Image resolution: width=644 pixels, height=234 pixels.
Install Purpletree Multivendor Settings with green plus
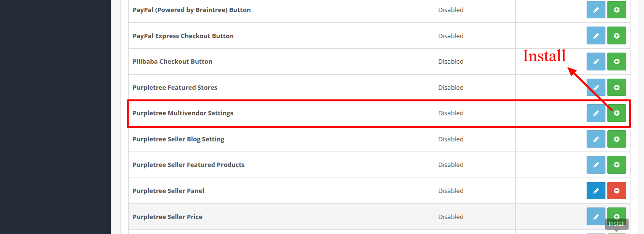point(617,113)
